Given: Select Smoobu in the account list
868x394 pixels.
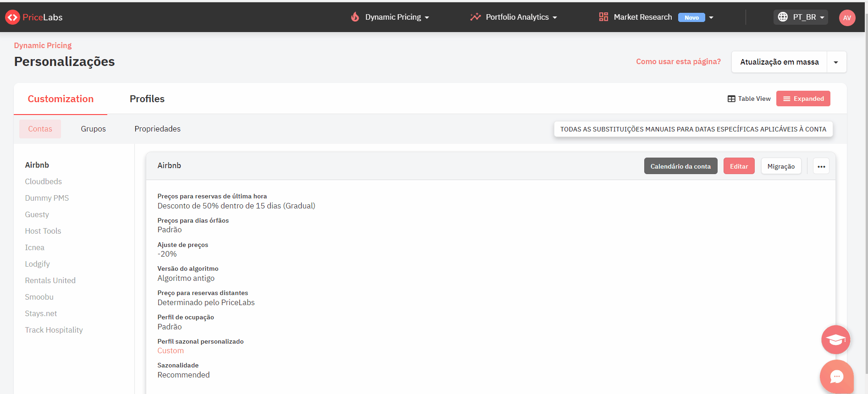Looking at the screenshot, I should tap(39, 297).
